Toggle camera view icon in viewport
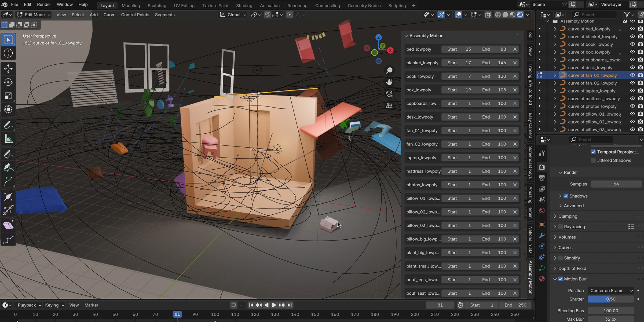This screenshot has width=644, height=322. click(389, 94)
